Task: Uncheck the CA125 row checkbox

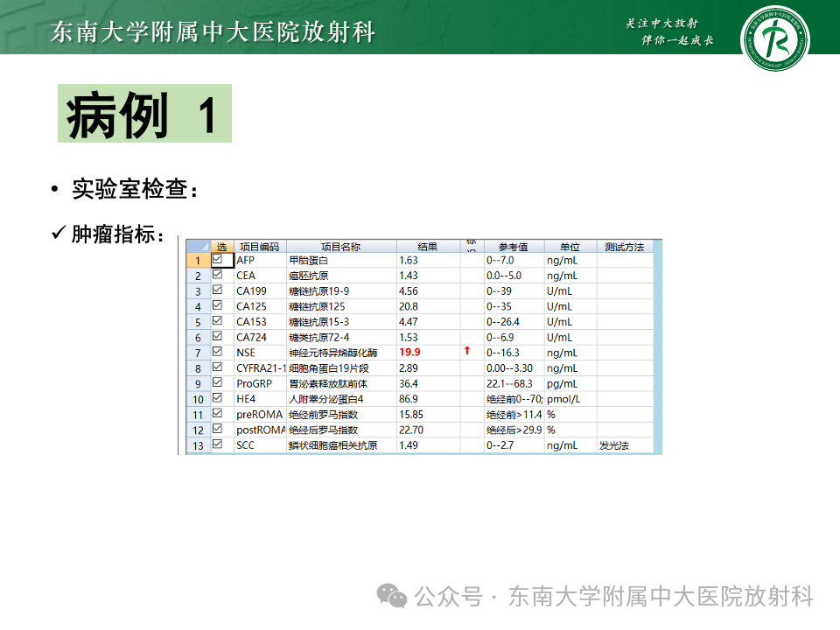Action: point(218,305)
